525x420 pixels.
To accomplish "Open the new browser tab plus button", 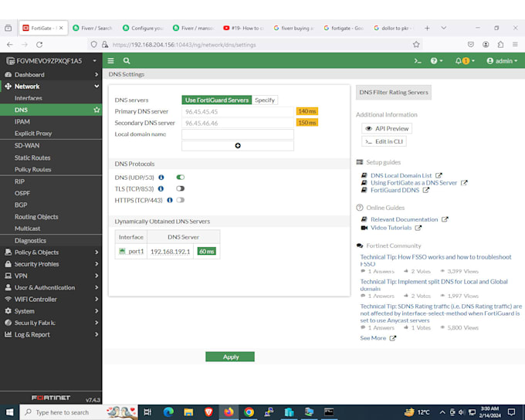I will [427, 28].
